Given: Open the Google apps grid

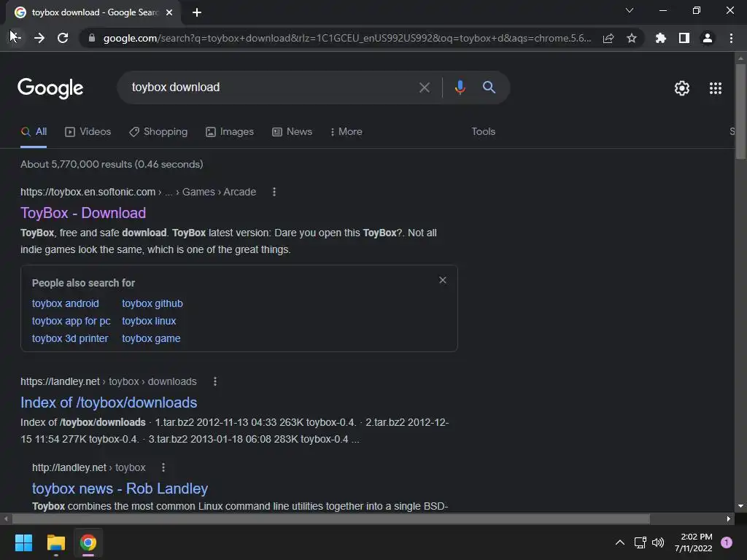Looking at the screenshot, I should point(716,88).
